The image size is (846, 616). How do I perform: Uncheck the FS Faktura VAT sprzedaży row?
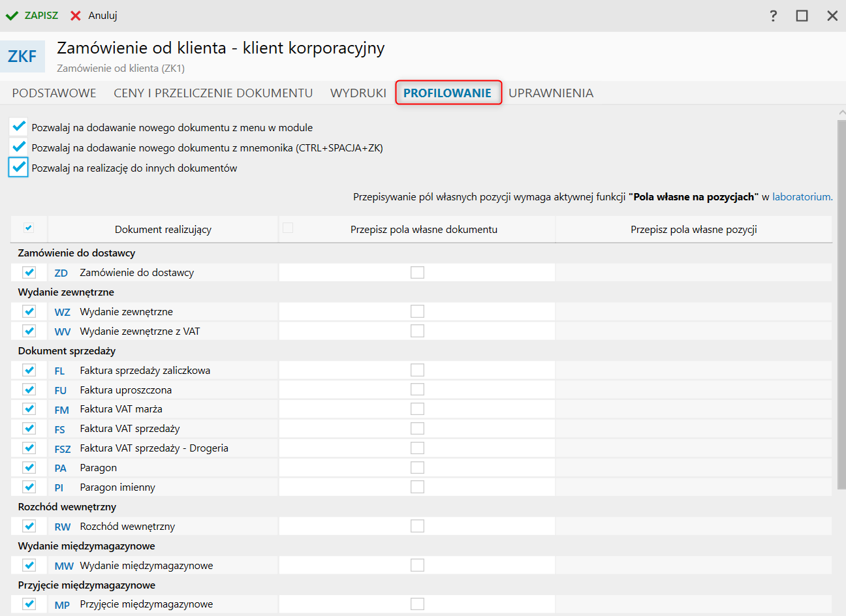[29, 429]
